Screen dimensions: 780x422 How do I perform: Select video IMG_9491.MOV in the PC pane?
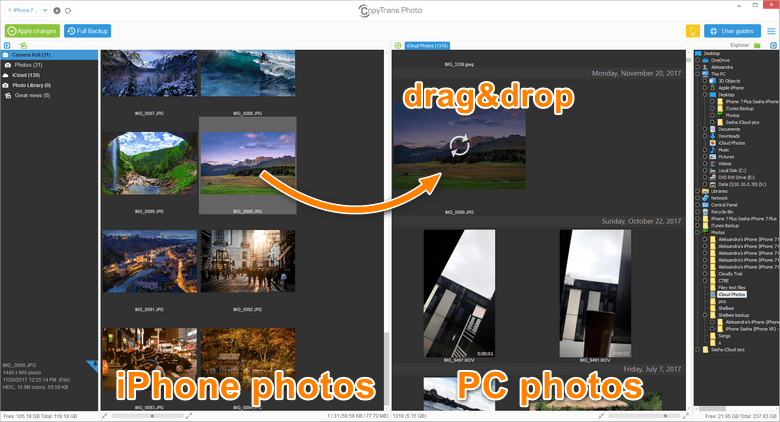(595, 294)
